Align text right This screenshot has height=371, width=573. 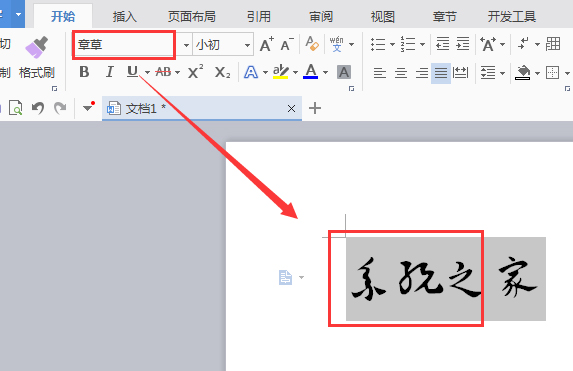click(422, 73)
